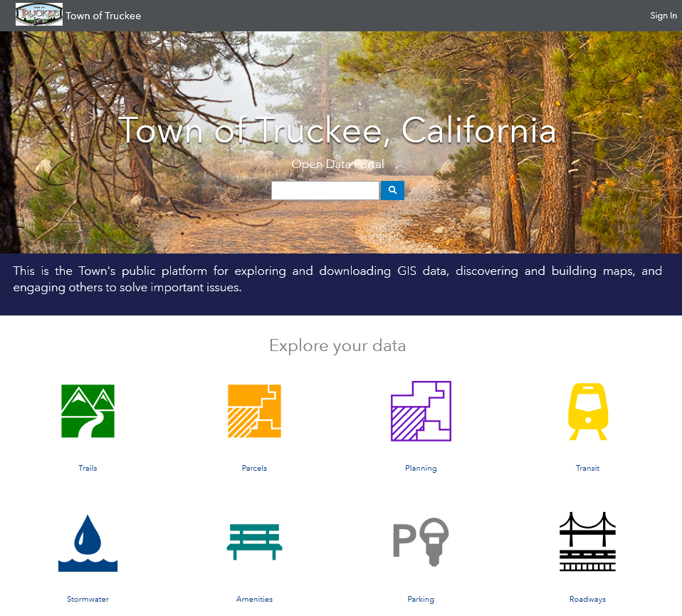Open the orange Parcels icon
Image resolution: width=682 pixels, height=616 pixels.
click(x=254, y=411)
